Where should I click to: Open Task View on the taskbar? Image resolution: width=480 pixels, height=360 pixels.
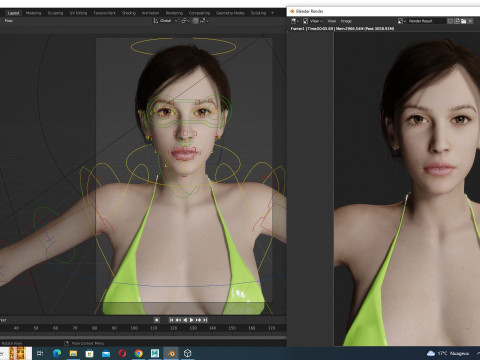(40, 353)
